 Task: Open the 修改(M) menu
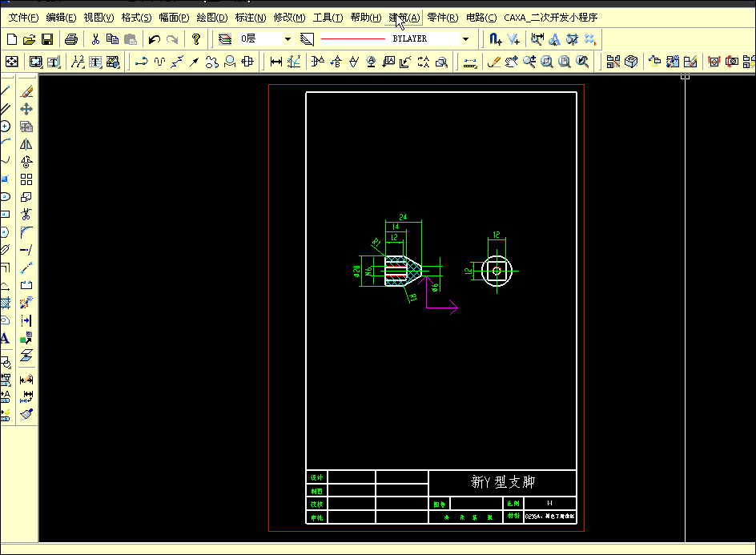[x=289, y=18]
